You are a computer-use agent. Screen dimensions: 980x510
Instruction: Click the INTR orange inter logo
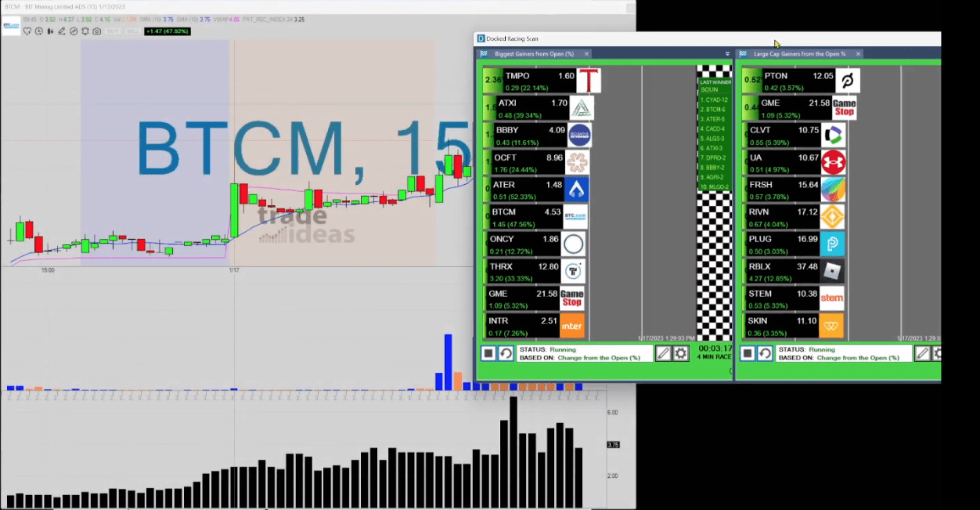click(x=573, y=325)
